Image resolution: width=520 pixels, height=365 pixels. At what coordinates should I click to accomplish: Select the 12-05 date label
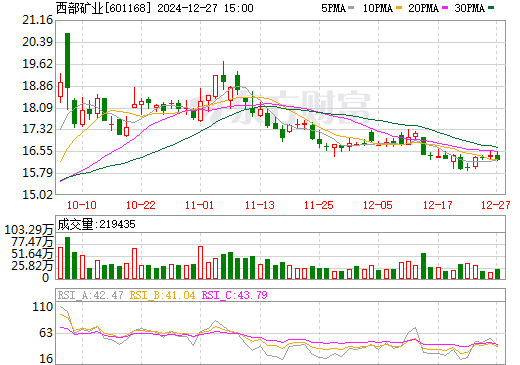378,205
